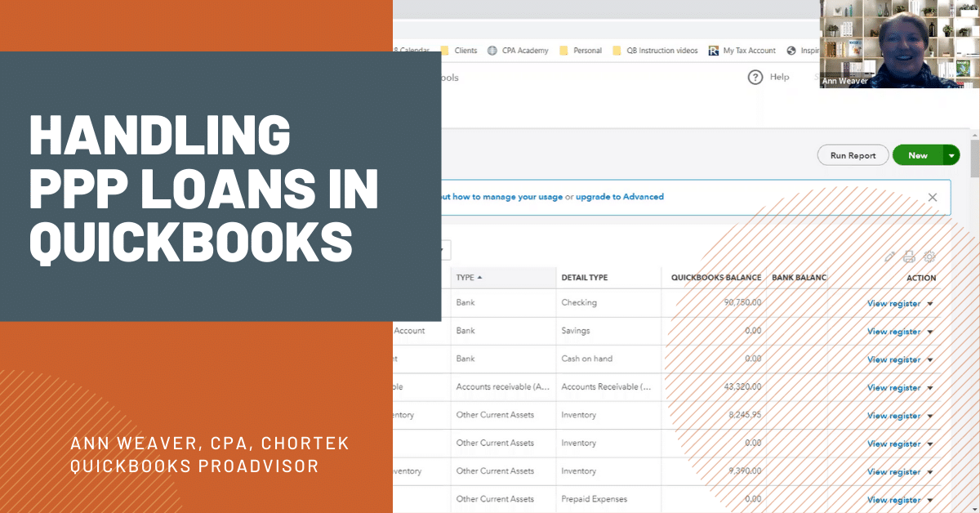
Task: View register for Inventory row with 8,245.95
Action: coord(893,416)
